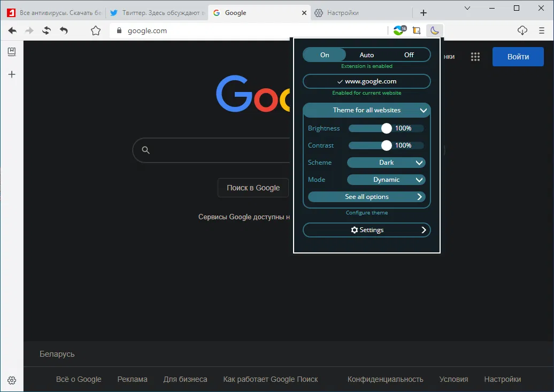This screenshot has width=554, height=392.
Task: Open the bookmarks sidebar panel icon
Action: click(x=12, y=52)
